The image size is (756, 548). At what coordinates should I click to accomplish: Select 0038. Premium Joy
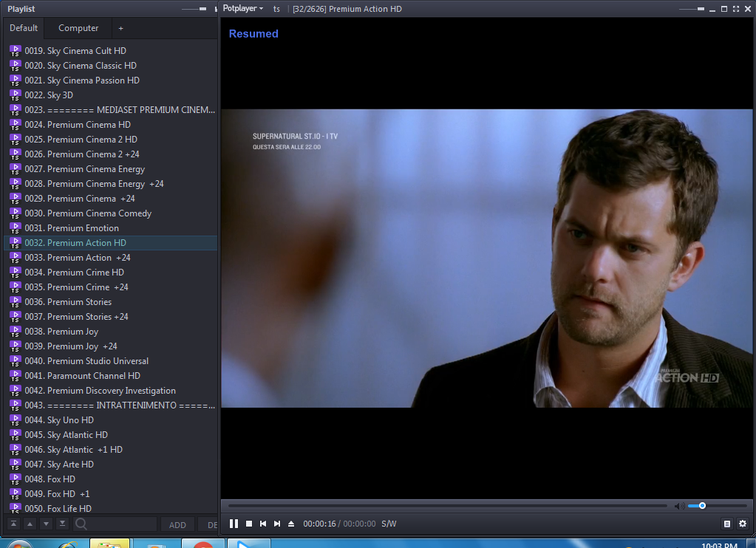[110, 332]
